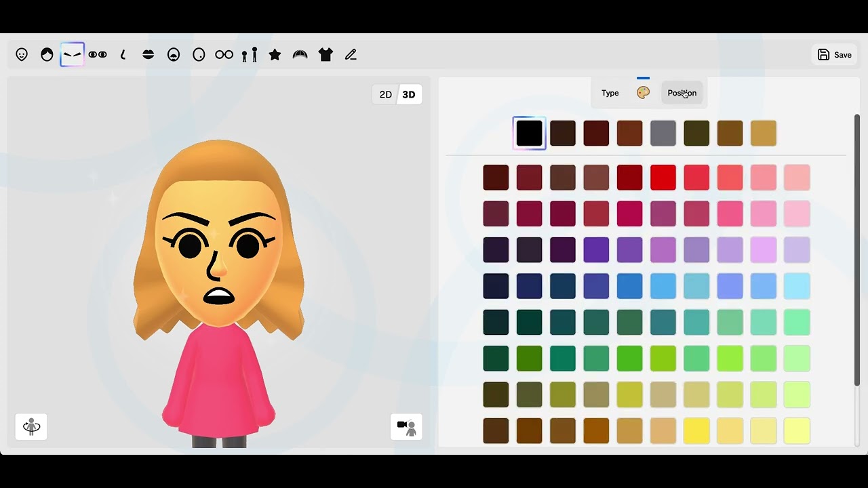Choose the golden tan preset swatch

(764, 134)
